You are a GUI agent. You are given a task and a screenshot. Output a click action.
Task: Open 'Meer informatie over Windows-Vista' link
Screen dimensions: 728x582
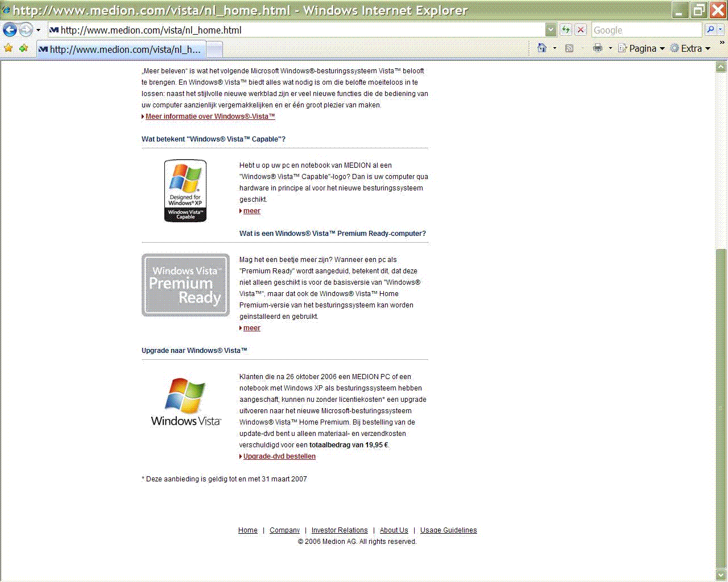210,117
